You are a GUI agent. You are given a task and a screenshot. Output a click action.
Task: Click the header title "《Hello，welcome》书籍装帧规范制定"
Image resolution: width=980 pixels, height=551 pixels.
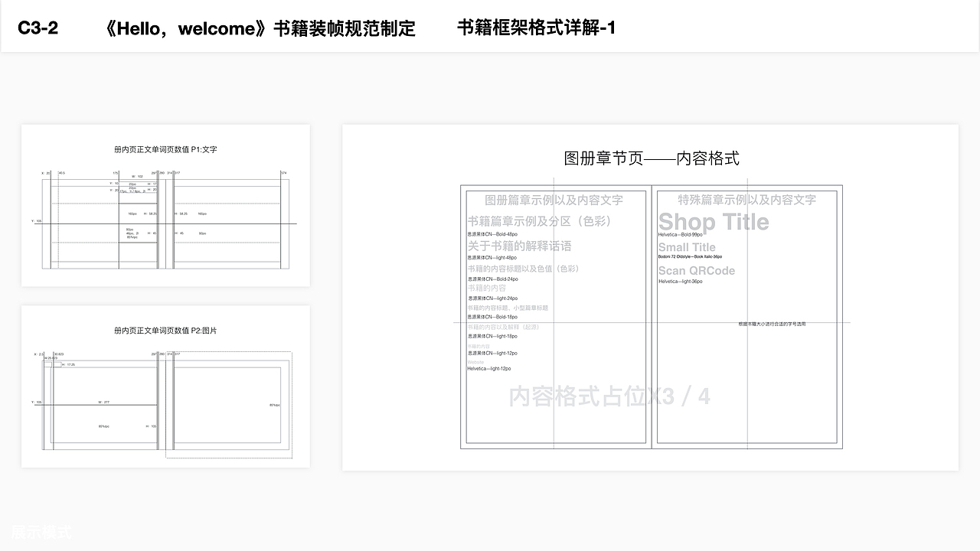point(258,29)
